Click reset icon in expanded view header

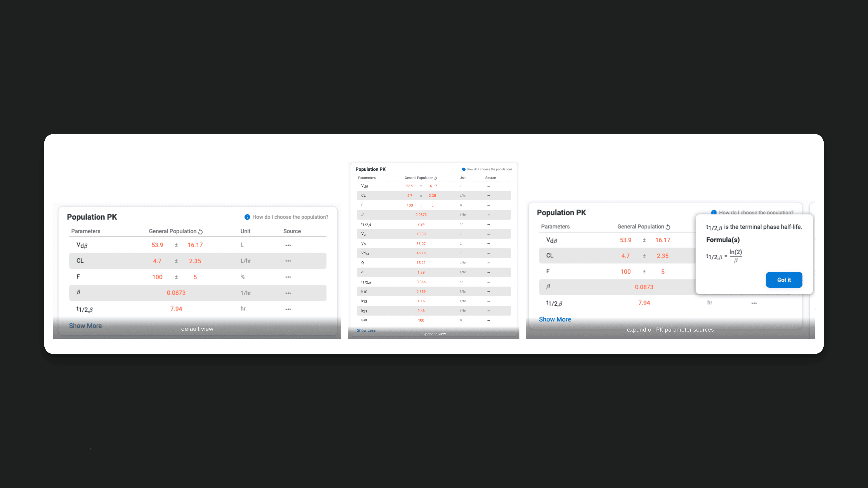(435, 178)
